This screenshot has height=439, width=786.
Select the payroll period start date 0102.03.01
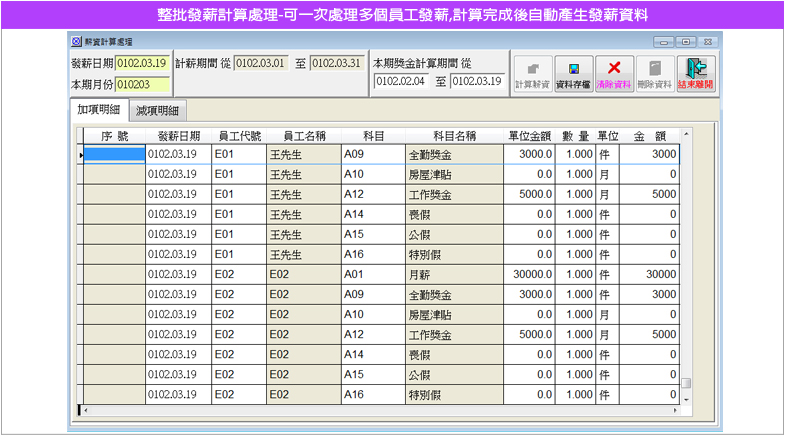point(260,63)
